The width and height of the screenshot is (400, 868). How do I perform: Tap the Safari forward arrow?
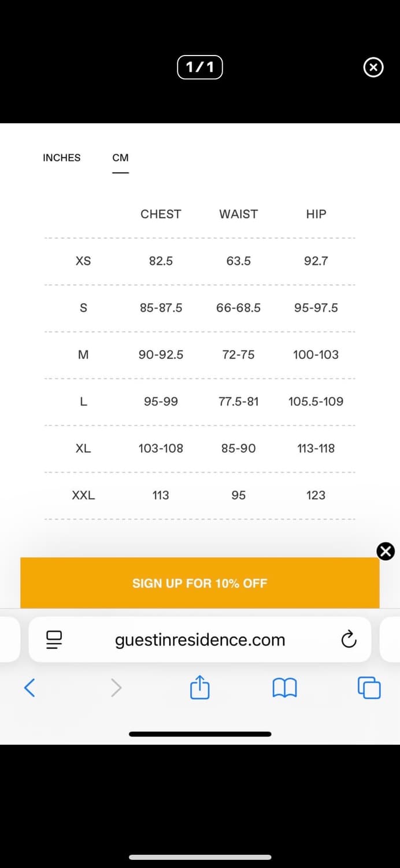(116, 687)
